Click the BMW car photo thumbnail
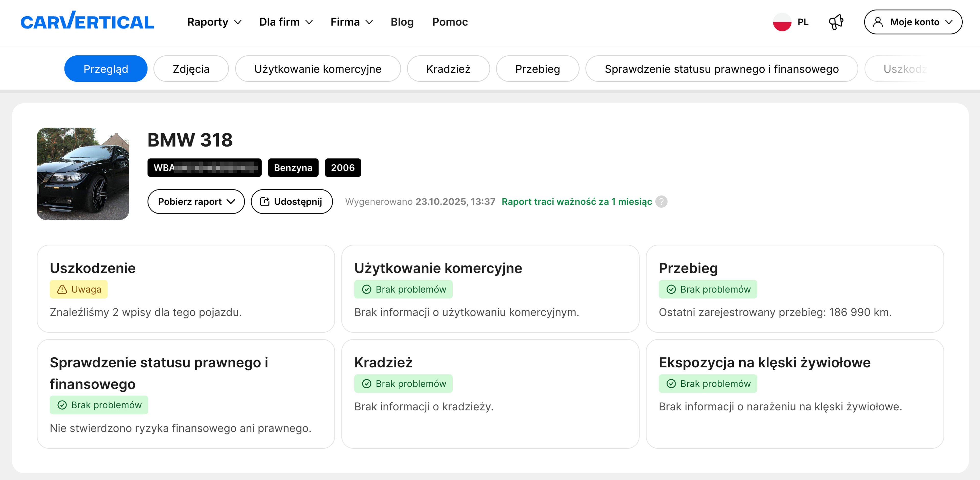980x480 pixels. pos(83,174)
